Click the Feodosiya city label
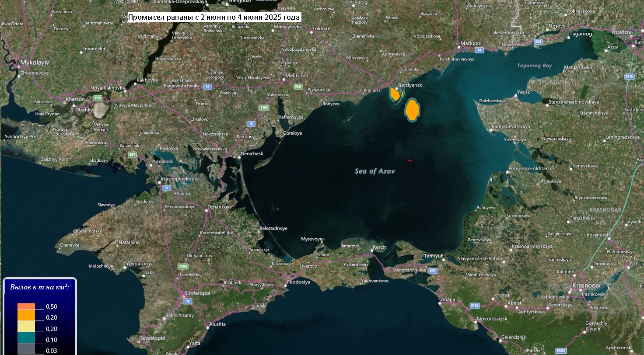Screen dimensions: 644x355 pos(298,282)
